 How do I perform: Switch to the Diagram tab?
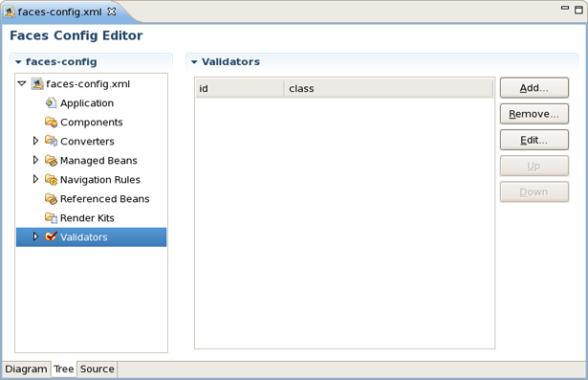click(x=26, y=369)
